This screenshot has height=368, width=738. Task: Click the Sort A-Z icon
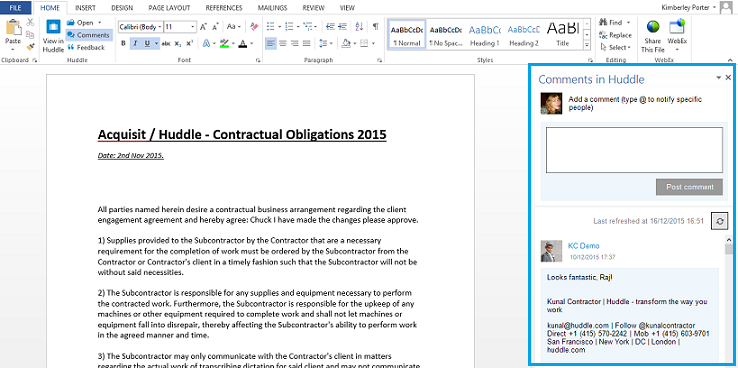tap(359, 26)
